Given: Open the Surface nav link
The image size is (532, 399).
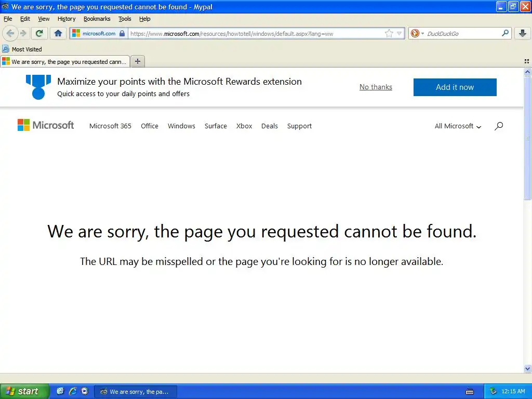Looking at the screenshot, I should click(x=216, y=126).
